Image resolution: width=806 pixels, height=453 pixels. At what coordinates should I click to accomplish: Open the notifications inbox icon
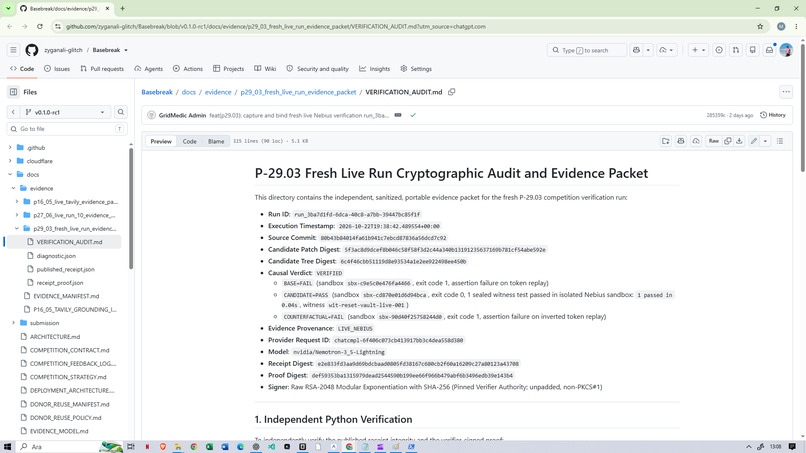pos(769,50)
